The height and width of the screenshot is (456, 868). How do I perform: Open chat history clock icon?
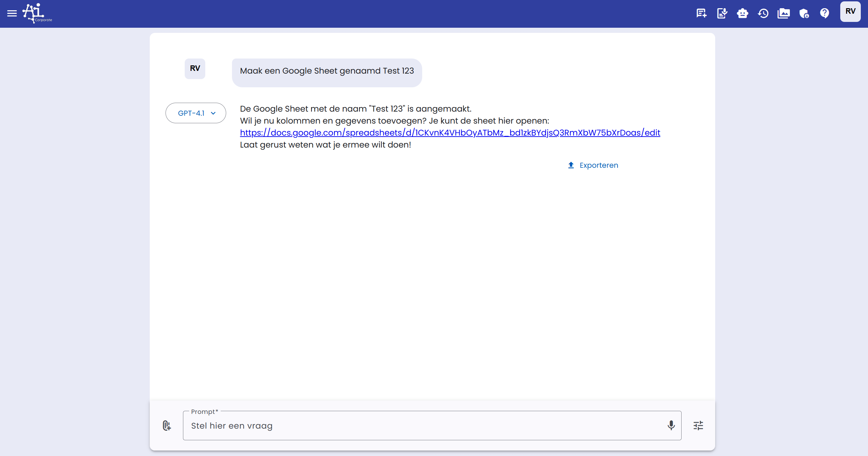click(x=763, y=13)
